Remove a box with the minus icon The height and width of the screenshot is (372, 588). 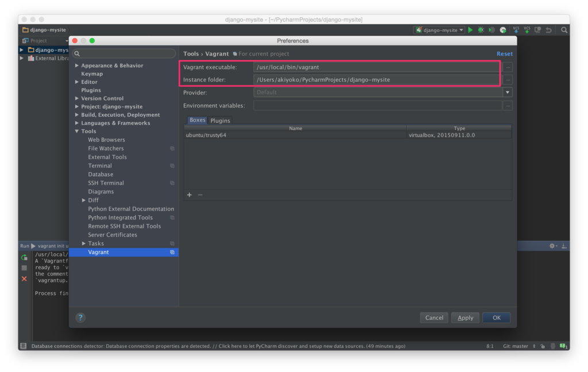pyautogui.click(x=200, y=195)
